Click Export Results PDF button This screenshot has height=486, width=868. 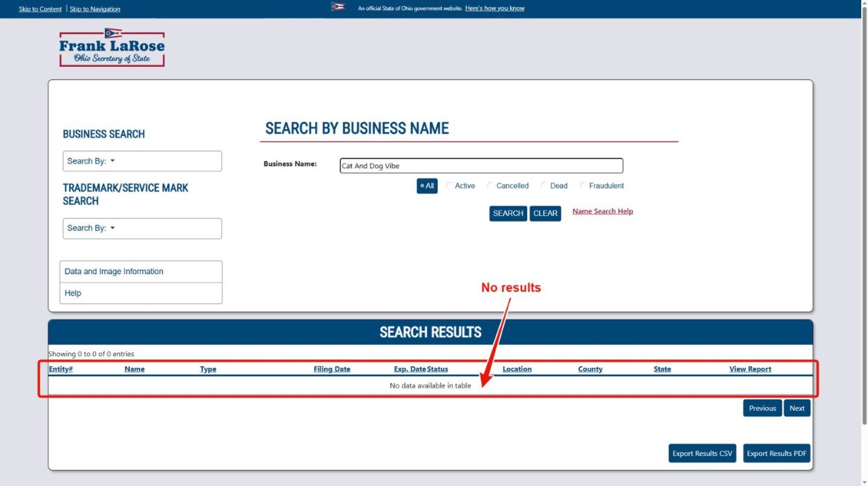pos(776,453)
